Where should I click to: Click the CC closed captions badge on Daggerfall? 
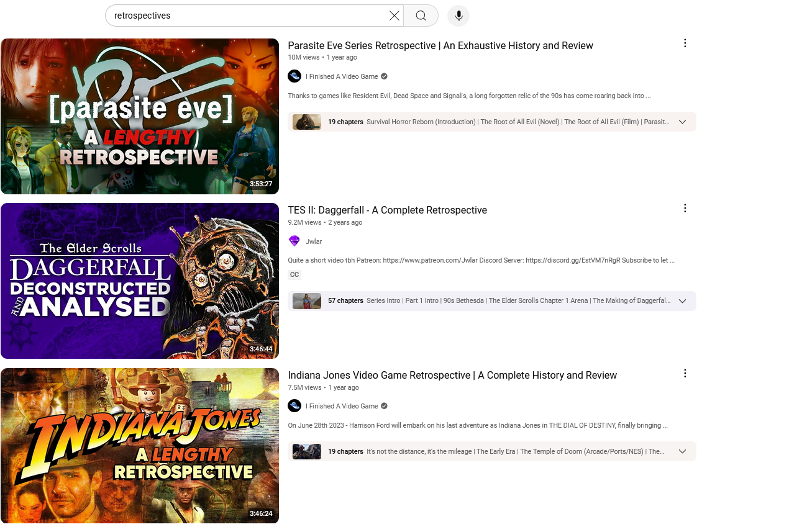pyautogui.click(x=294, y=274)
